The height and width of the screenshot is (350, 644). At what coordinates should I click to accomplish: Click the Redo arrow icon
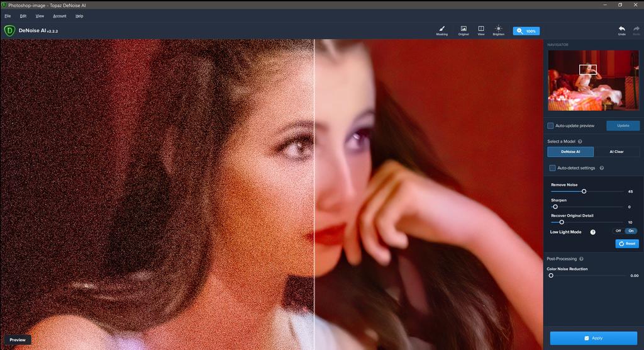click(636, 29)
